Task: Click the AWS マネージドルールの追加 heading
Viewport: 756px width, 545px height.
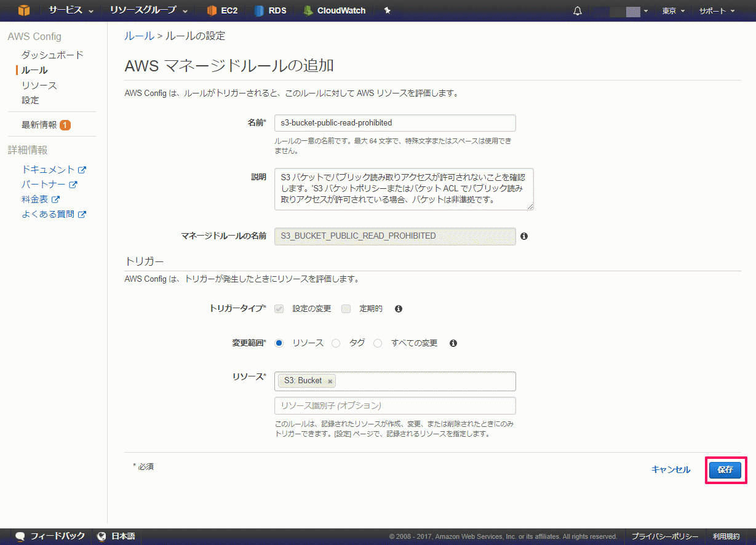Action: point(229,66)
